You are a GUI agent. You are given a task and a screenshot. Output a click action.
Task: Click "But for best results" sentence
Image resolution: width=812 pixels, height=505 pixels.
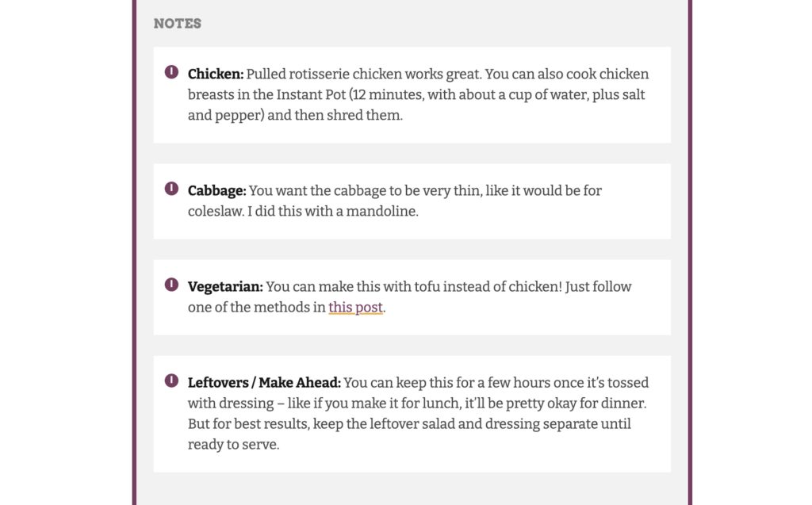pos(248,423)
